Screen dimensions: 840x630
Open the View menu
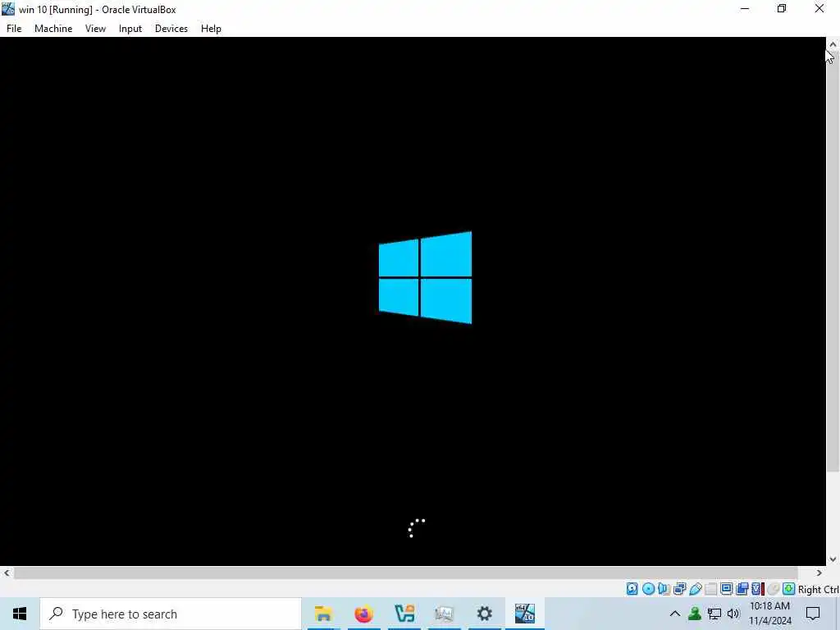(x=95, y=29)
